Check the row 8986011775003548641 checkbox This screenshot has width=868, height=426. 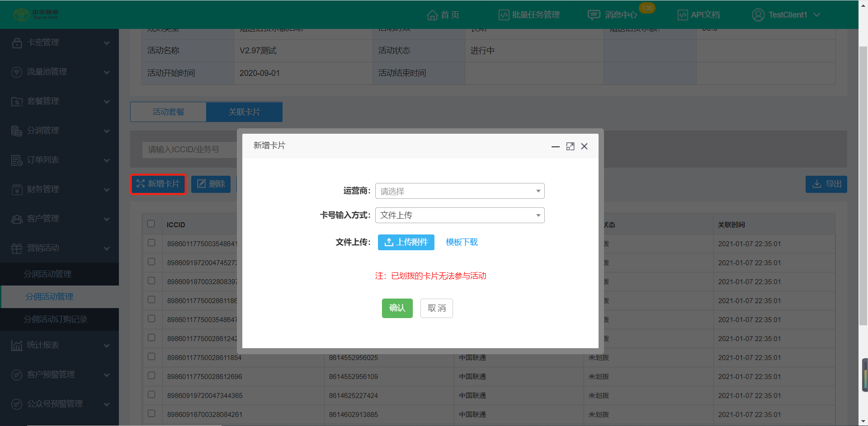click(x=151, y=243)
